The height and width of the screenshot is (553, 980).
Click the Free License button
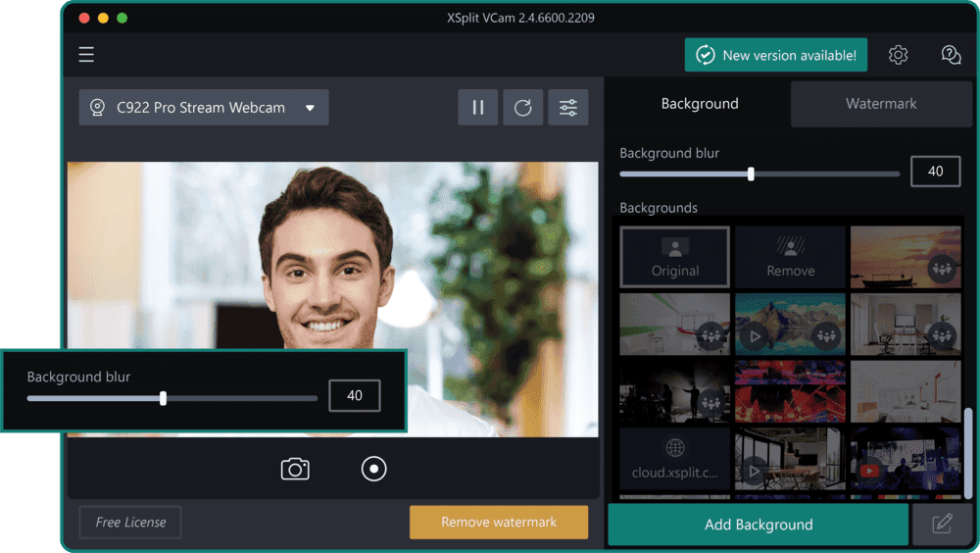130,522
